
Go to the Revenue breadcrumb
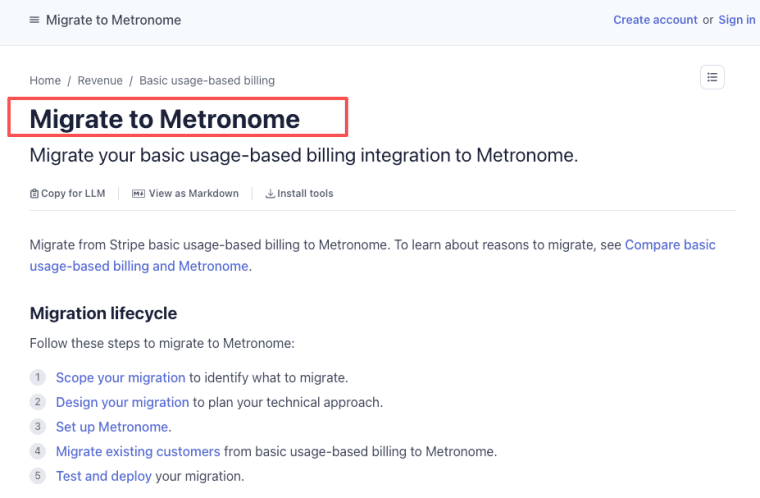point(100,80)
